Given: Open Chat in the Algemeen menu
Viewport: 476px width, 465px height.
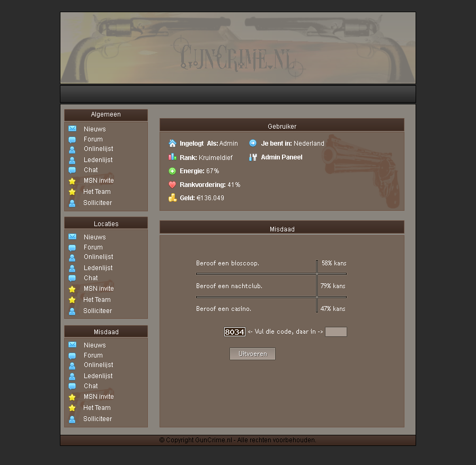Looking at the screenshot, I should (91, 170).
